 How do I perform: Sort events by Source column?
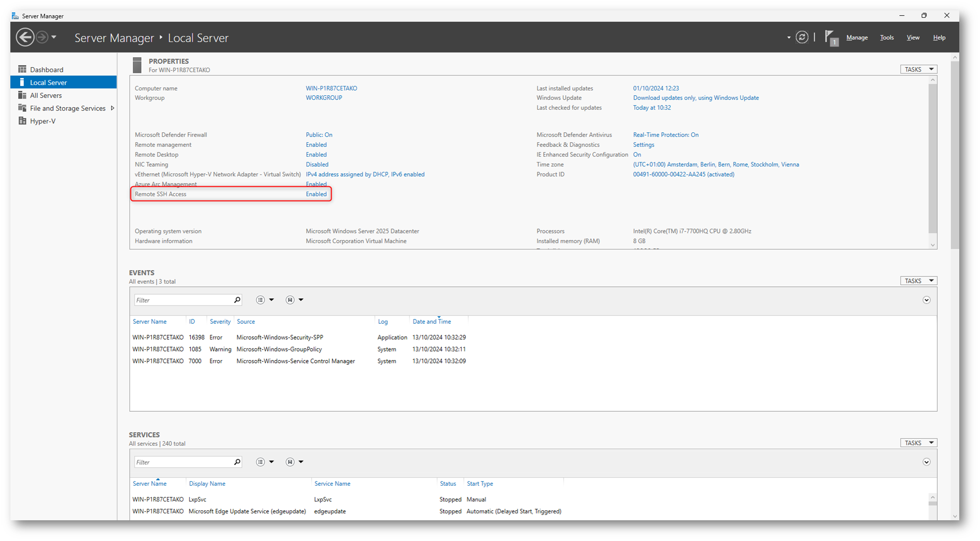click(x=245, y=322)
